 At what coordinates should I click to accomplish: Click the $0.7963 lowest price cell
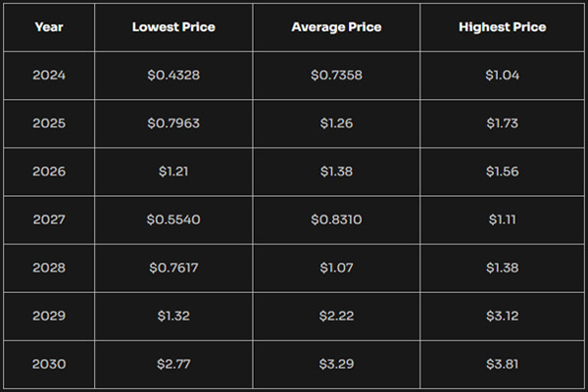(173, 123)
